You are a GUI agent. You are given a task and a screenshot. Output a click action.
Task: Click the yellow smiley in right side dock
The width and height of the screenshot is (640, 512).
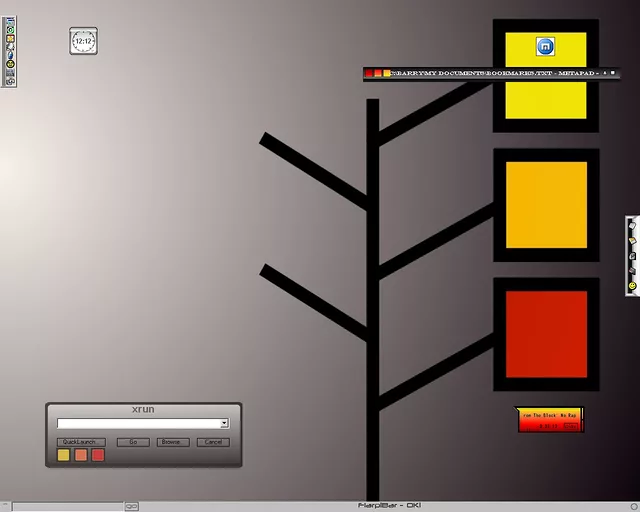(632, 286)
